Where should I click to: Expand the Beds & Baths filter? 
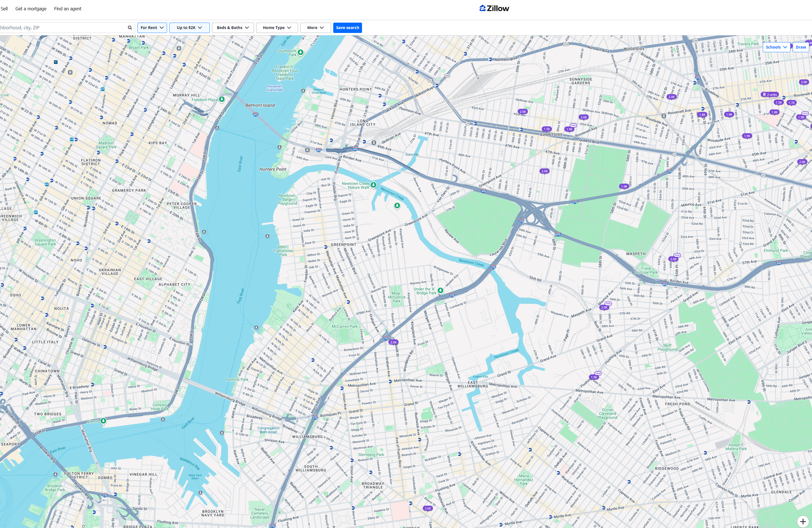click(233, 28)
